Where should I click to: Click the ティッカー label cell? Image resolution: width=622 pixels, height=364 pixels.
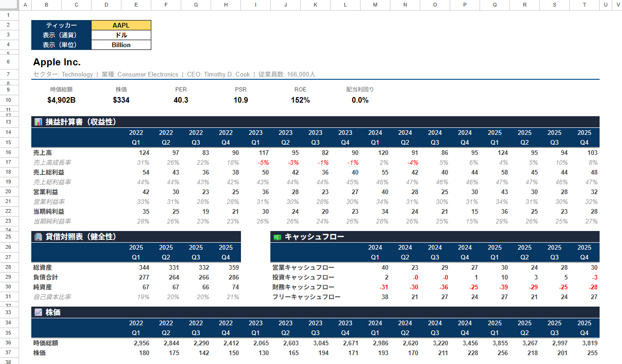[62, 25]
